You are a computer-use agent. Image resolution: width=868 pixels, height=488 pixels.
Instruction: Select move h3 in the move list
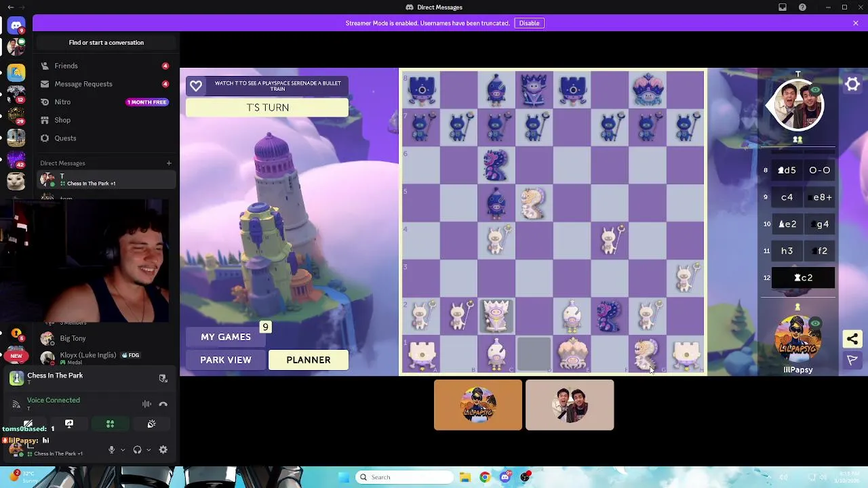coord(787,251)
